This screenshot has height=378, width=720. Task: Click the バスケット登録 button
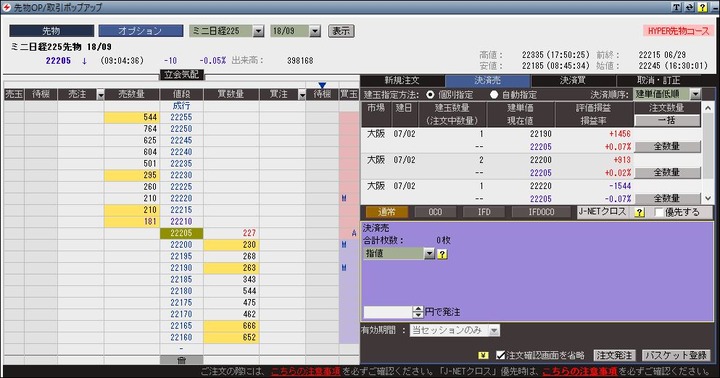pos(676,355)
